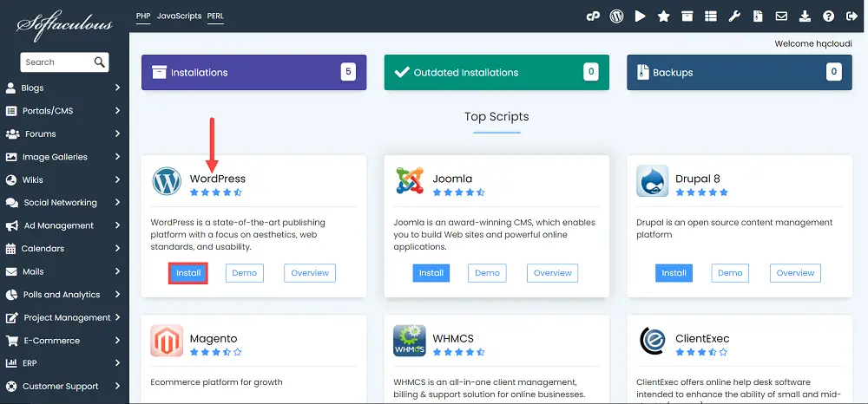
Task: Click the search magnifier icon
Action: 99,62
